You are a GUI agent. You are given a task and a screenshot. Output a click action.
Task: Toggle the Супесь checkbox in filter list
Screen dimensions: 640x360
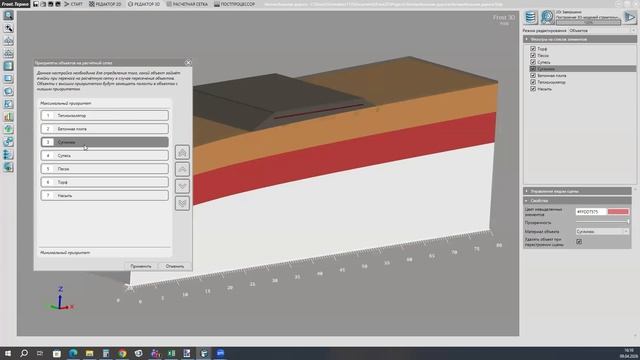click(x=533, y=62)
